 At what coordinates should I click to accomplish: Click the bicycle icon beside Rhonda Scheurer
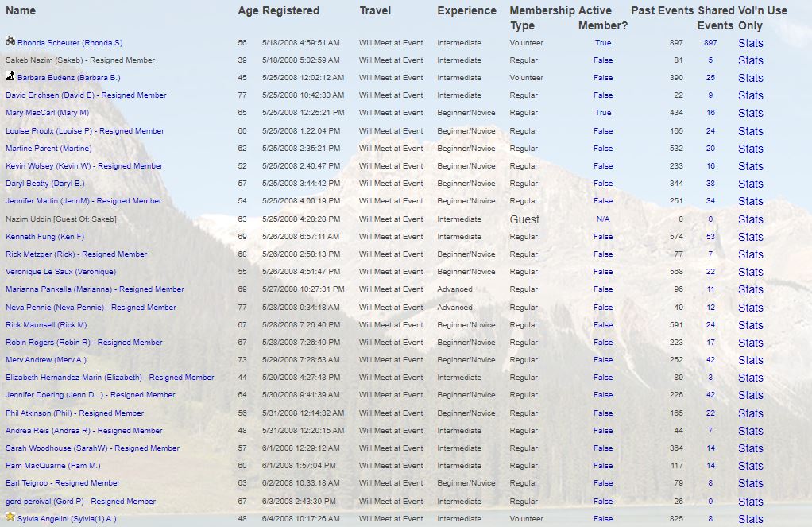pyautogui.click(x=10, y=41)
